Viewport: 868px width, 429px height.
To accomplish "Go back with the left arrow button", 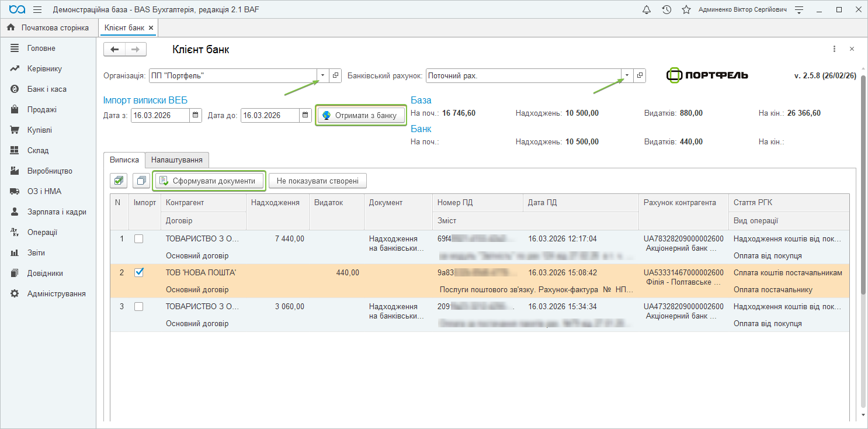I will coord(114,50).
